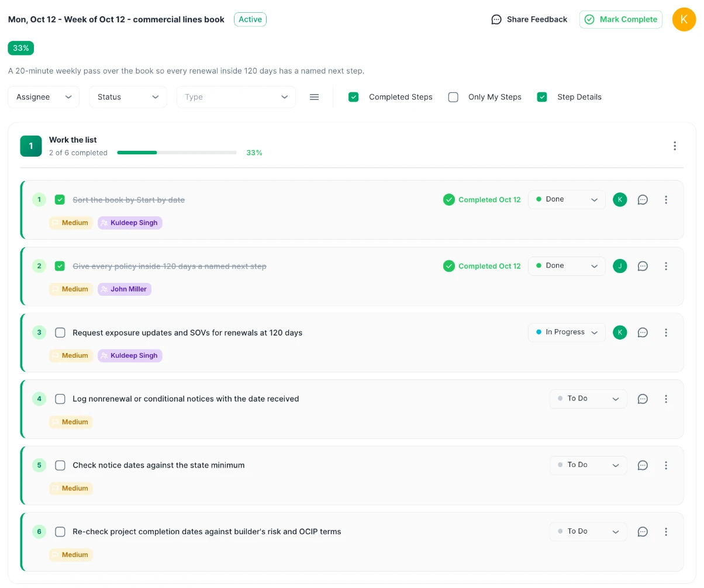Viewport: 704px width, 588px height.
Task: Open the Type filter dropdown
Action: coord(236,97)
